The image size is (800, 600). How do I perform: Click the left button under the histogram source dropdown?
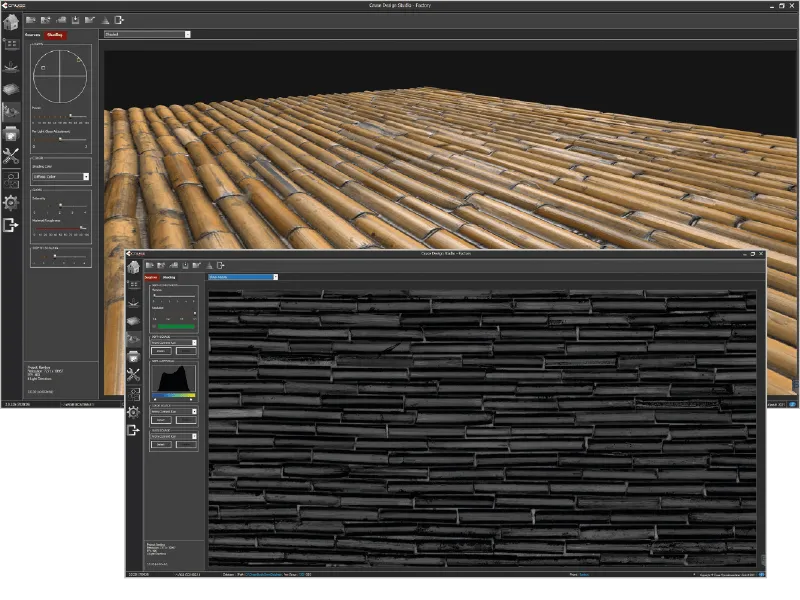(x=160, y=420)
